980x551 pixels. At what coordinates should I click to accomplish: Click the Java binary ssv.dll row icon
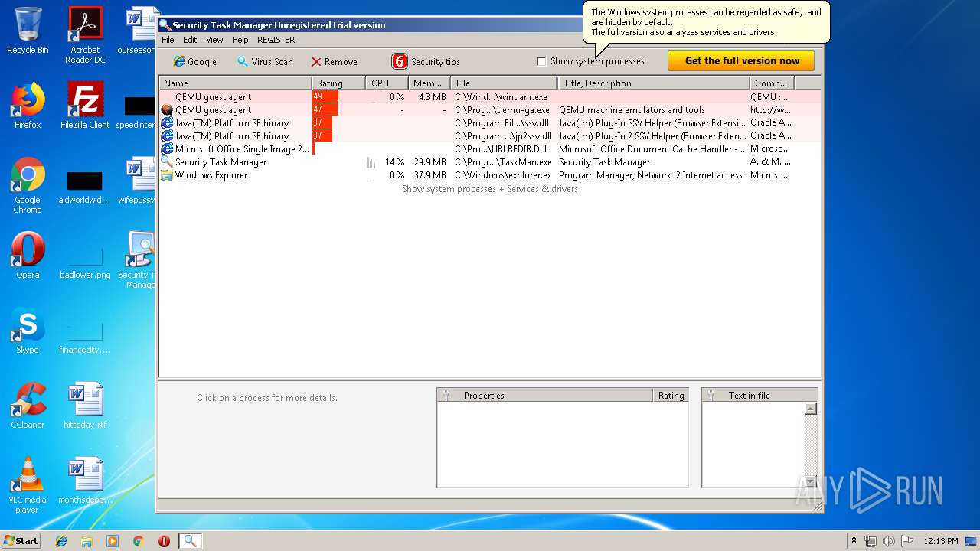click(167, 123)
